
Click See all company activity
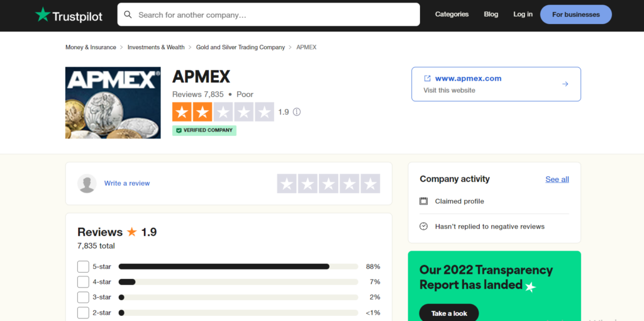tap(557, 179)
